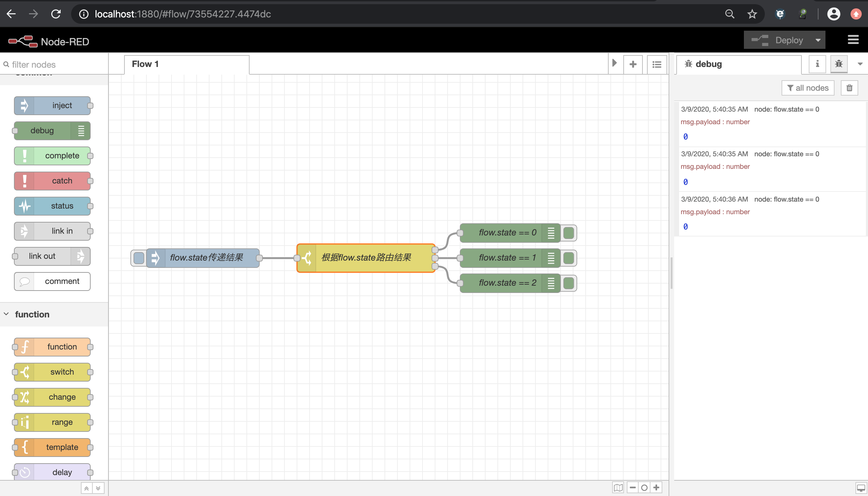Toggle the flow.state == 0 debug node output

click(569, 233)
